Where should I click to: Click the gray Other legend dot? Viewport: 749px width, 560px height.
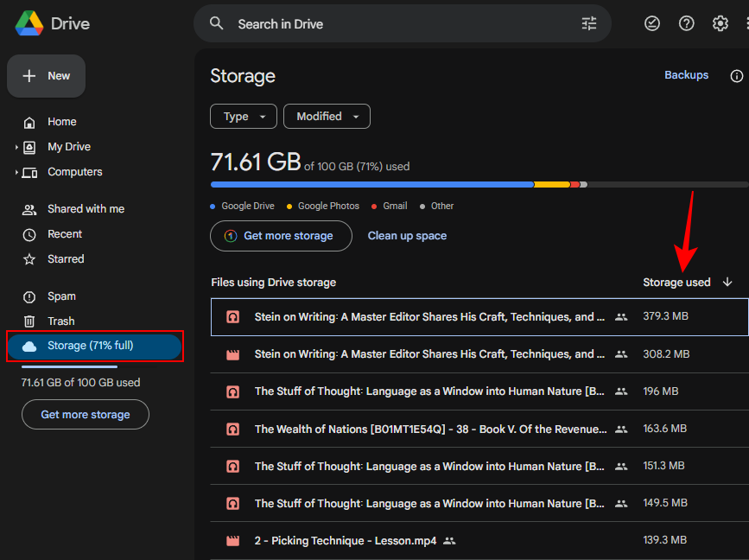422,207
